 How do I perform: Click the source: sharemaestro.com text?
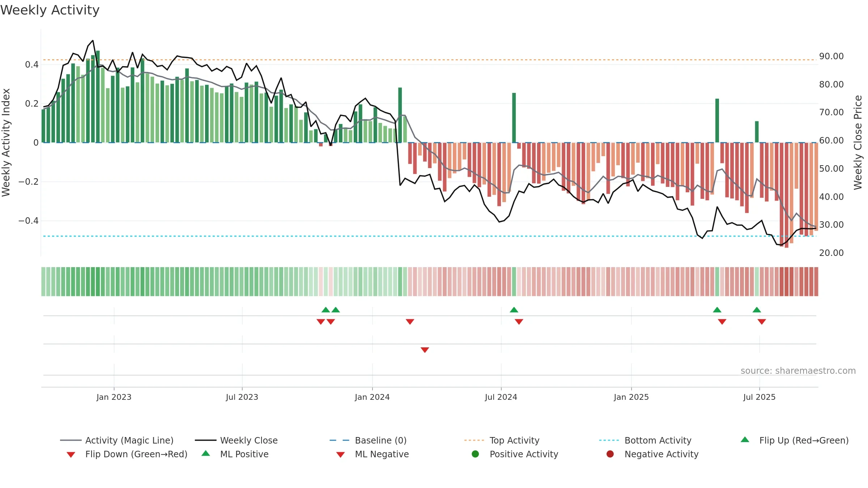click(x=798, y=371)
